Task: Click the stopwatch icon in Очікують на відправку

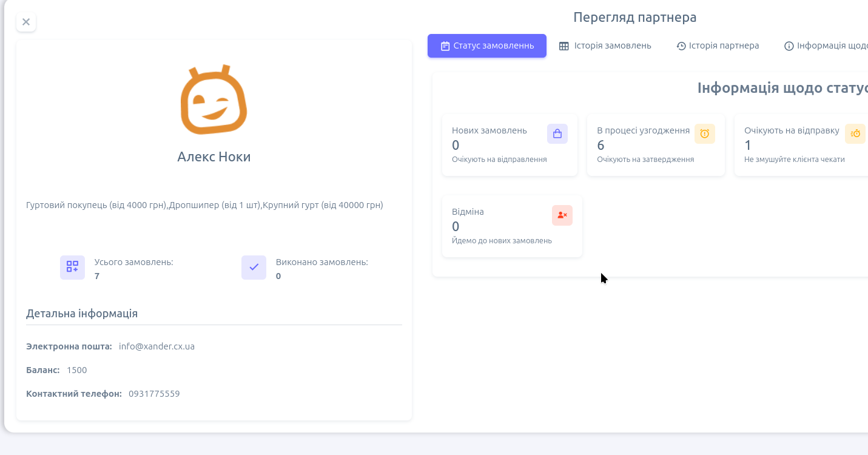Action: click(855, 134)
